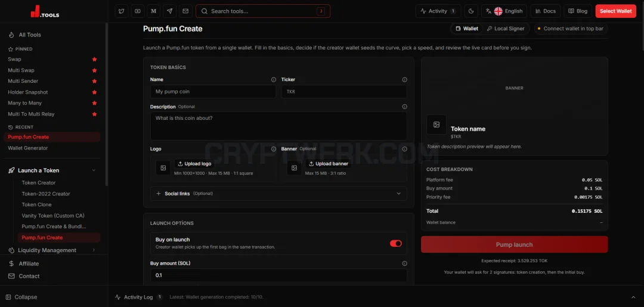Click the Name input field
This screenshot has height=307, width=644.
pos(213,92)
